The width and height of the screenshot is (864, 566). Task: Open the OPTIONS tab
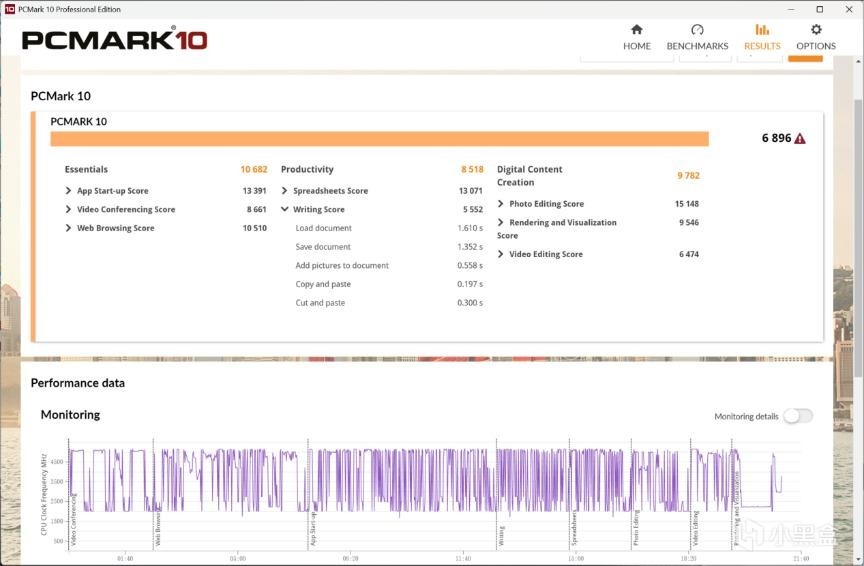pyautogui.click(x=816, y=37)
